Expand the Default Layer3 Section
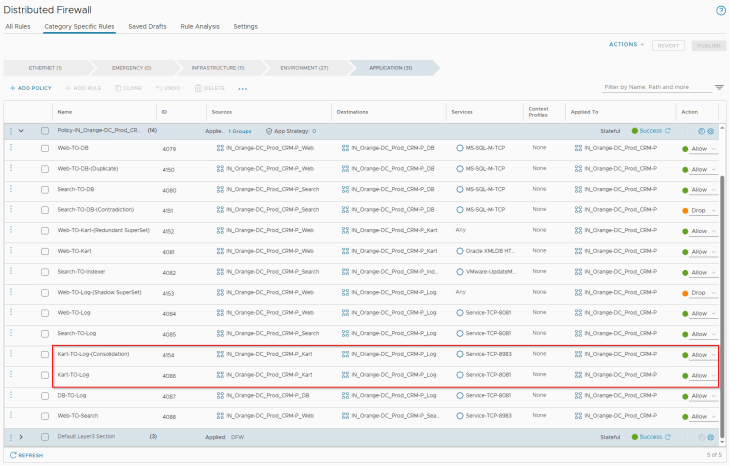Screen dimensions: 730x466 (21, 437)
